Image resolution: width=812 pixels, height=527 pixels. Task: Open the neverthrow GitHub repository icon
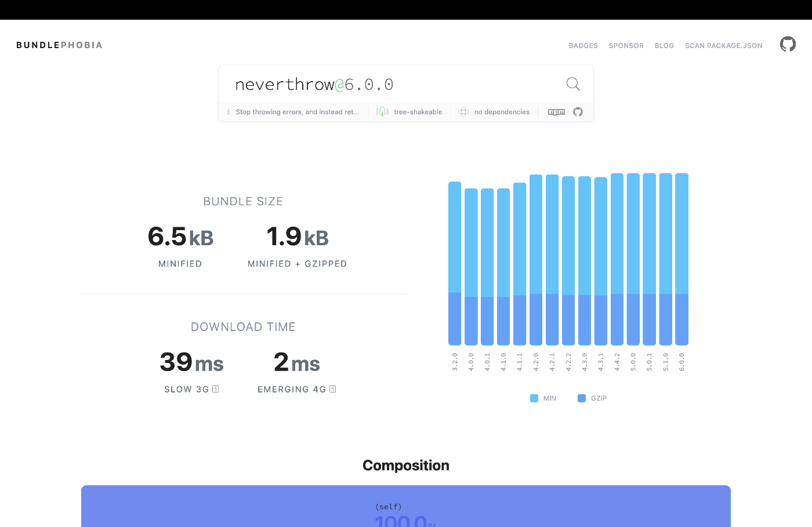pos(578,112)
